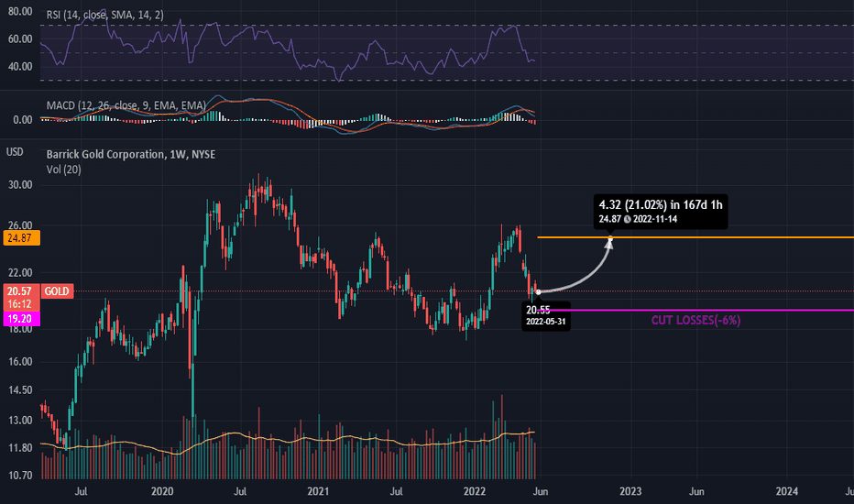Click the 14.50 price axis label

(x=20, y=390)
